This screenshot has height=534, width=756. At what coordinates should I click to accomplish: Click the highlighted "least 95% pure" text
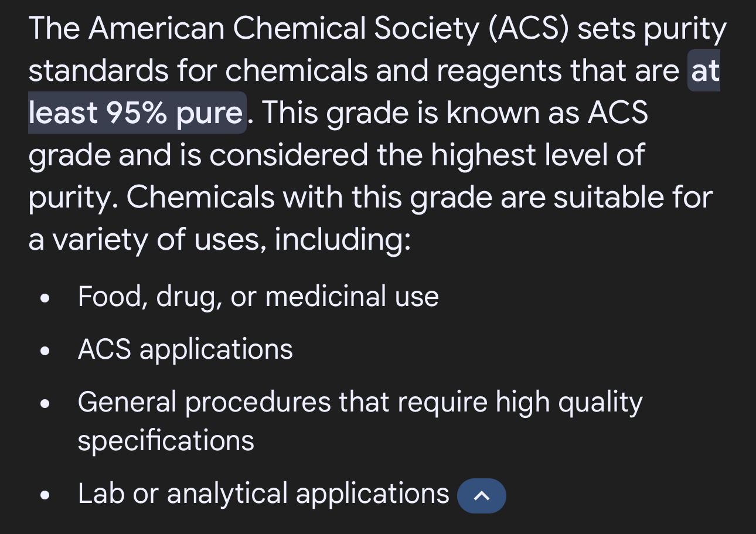pos(135,113)
